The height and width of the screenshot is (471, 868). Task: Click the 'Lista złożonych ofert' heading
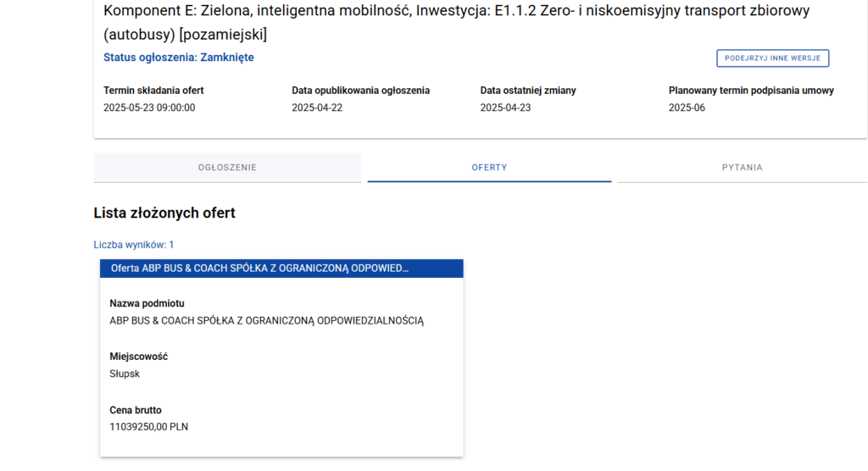(x=164, y=213)
